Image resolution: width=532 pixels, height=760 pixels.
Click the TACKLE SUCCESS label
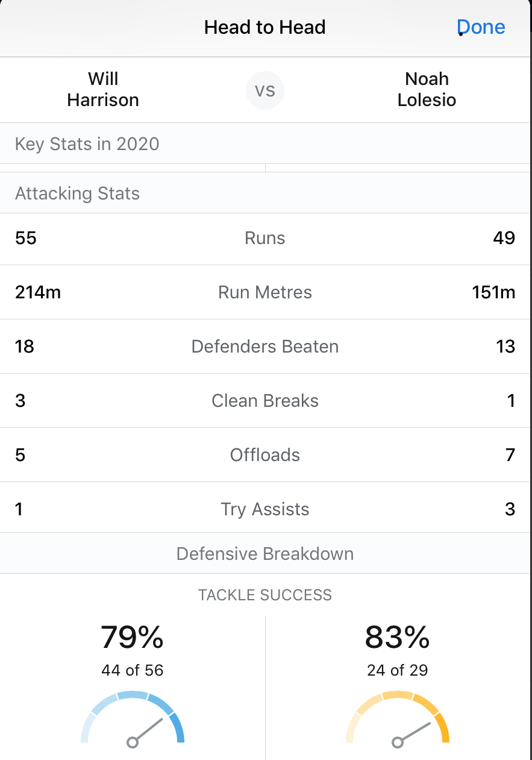[265, 595]
